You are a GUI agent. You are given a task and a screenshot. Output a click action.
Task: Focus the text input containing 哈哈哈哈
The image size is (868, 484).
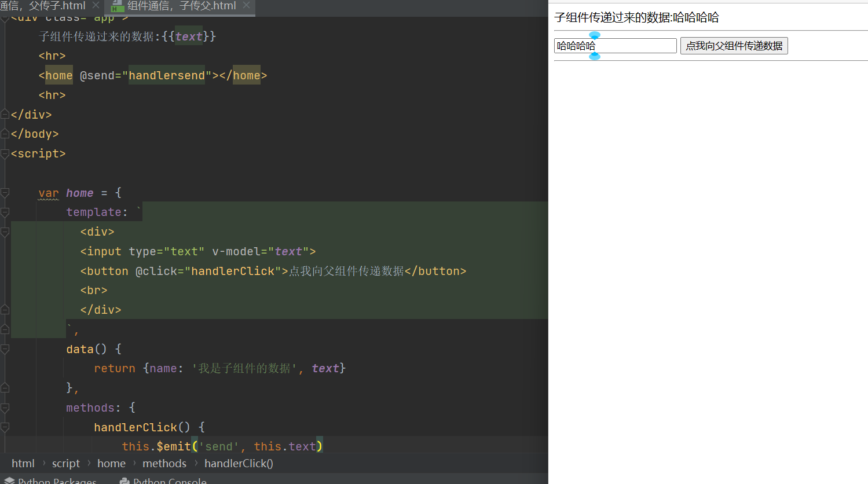616,46
